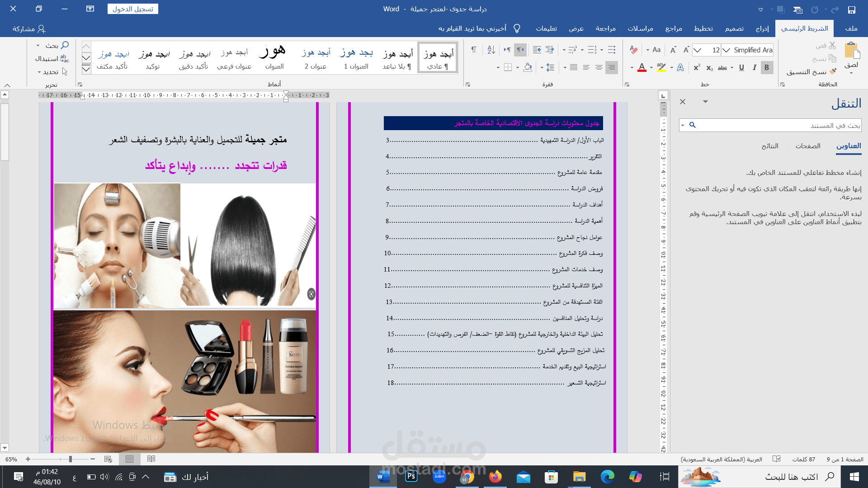This screenshot has width=868, height=488.
Task: Click the Shrink Font icon
Action: 673,50
